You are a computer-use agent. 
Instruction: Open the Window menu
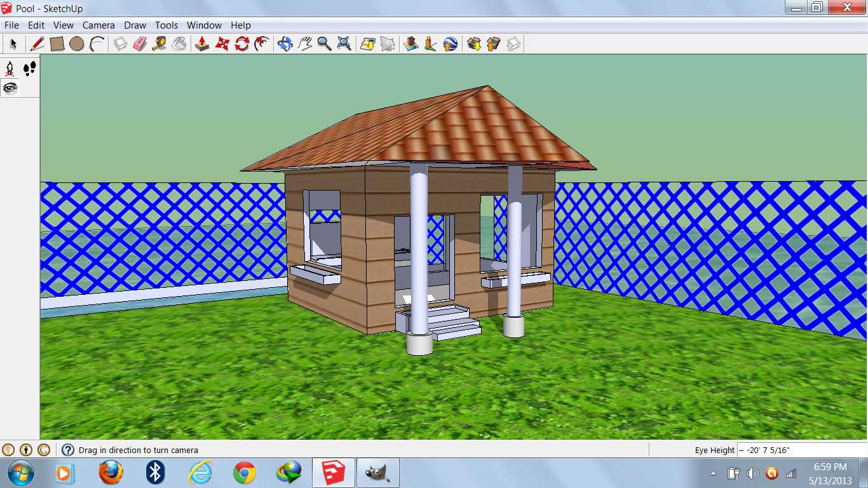(204, 25)
